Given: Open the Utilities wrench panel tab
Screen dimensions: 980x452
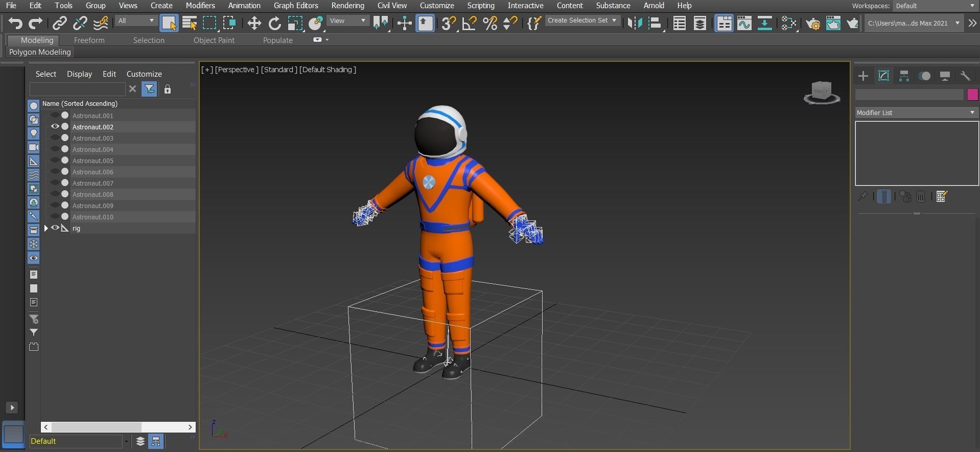Looking at the screenshot, I should (x=965, y=76).
